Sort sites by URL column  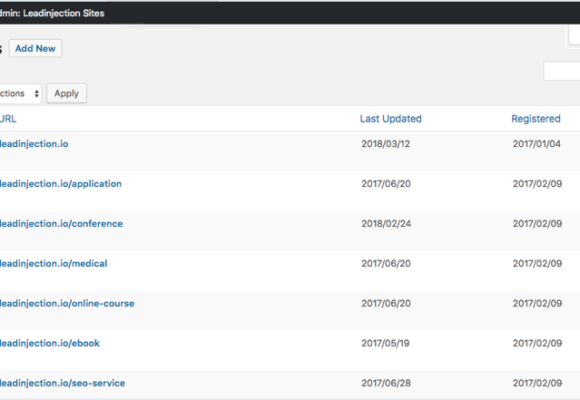coord(8,119)
